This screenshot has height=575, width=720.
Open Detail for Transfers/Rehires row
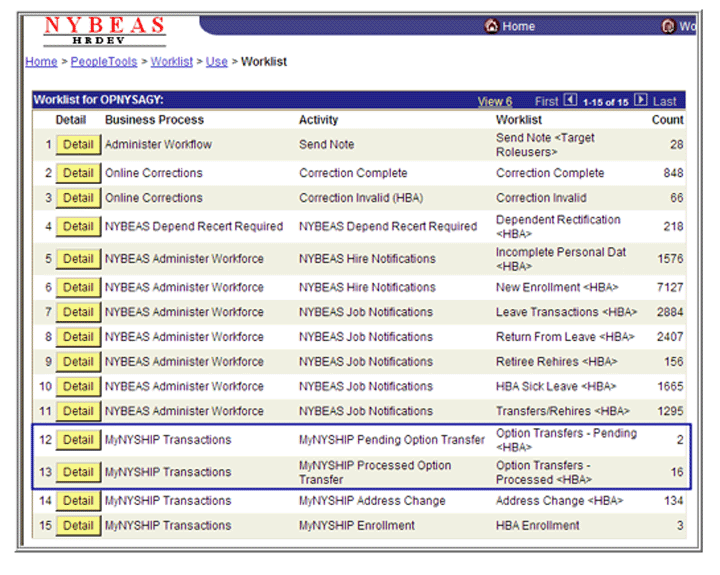tap(78, 412)
